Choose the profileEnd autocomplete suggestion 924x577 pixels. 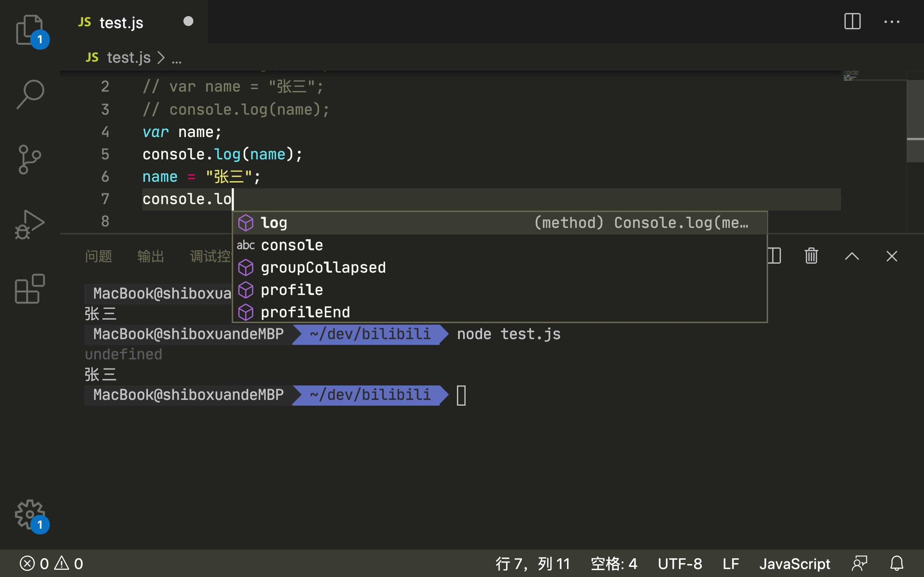click(x=305, y=312)
